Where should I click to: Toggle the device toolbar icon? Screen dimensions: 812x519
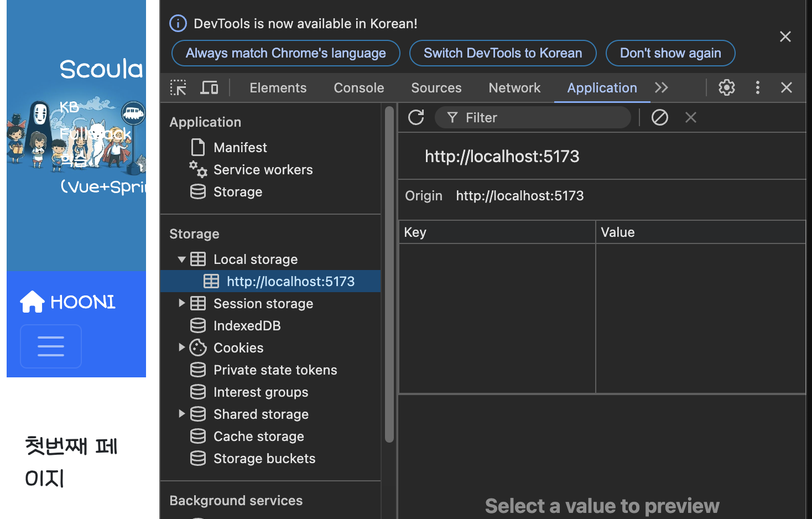(209, 87)
